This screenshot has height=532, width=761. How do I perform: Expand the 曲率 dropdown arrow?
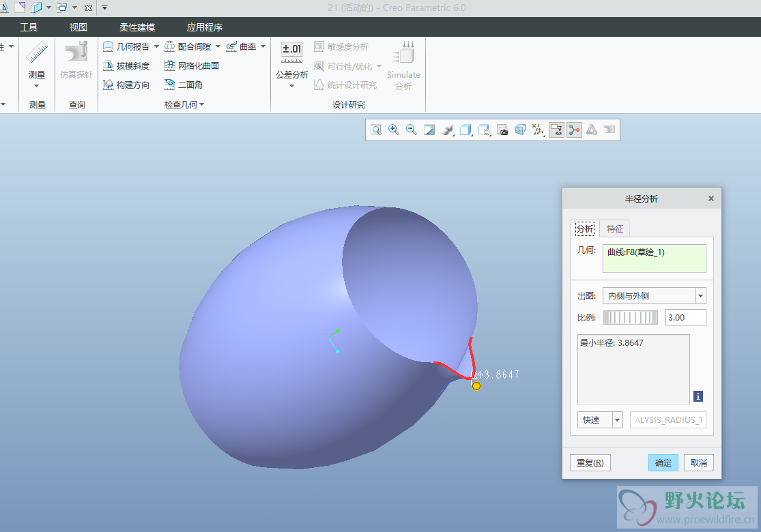(263, 46)
